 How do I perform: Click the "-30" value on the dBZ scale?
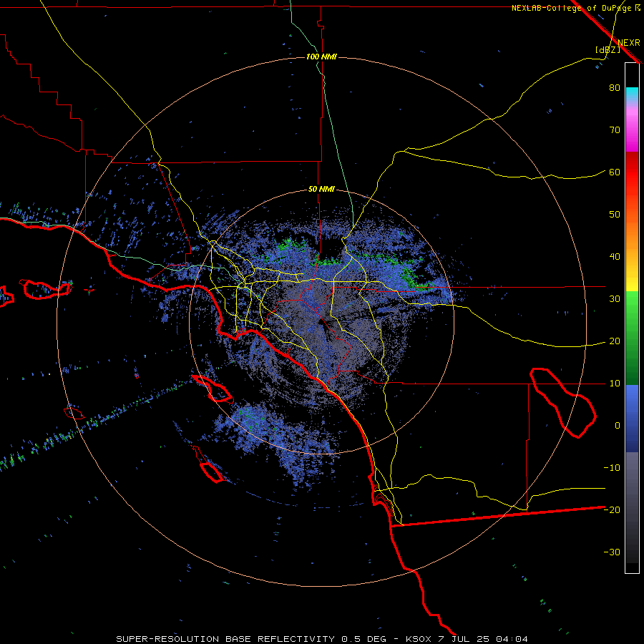point(612,552)
